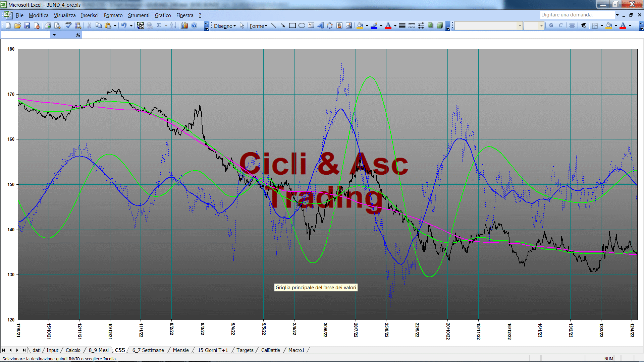Click the Arrow Style icon

[421, 25]
